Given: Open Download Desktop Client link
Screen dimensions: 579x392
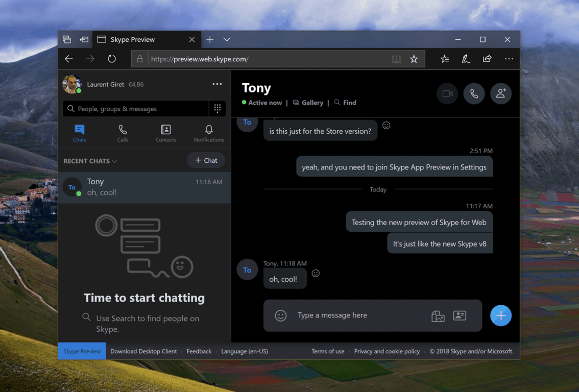Looking at the screenshot, I should tap(143, 351).
